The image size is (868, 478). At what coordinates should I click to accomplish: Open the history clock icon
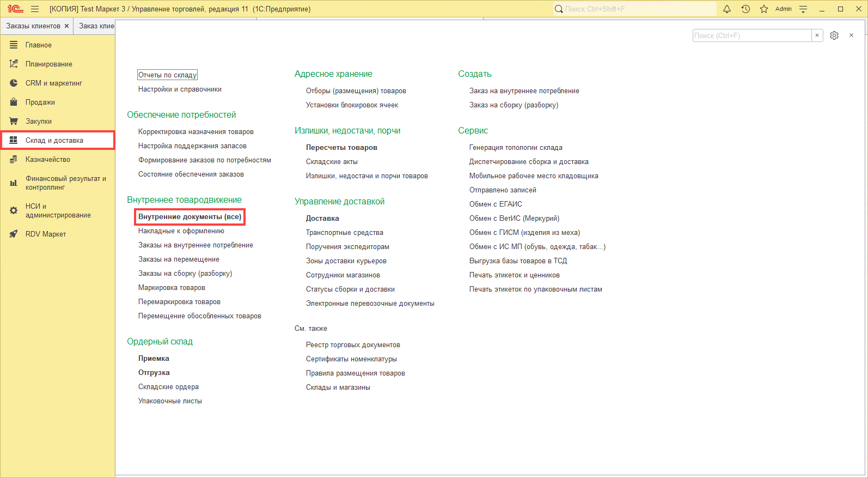pos(745,9)
